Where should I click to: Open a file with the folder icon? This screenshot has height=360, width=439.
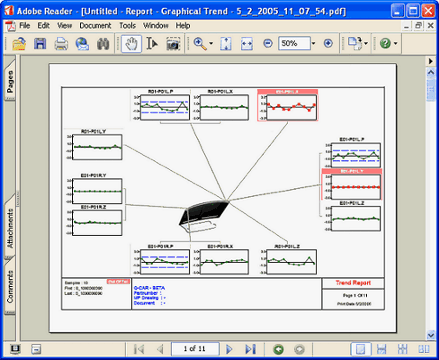tap(19, 44)
